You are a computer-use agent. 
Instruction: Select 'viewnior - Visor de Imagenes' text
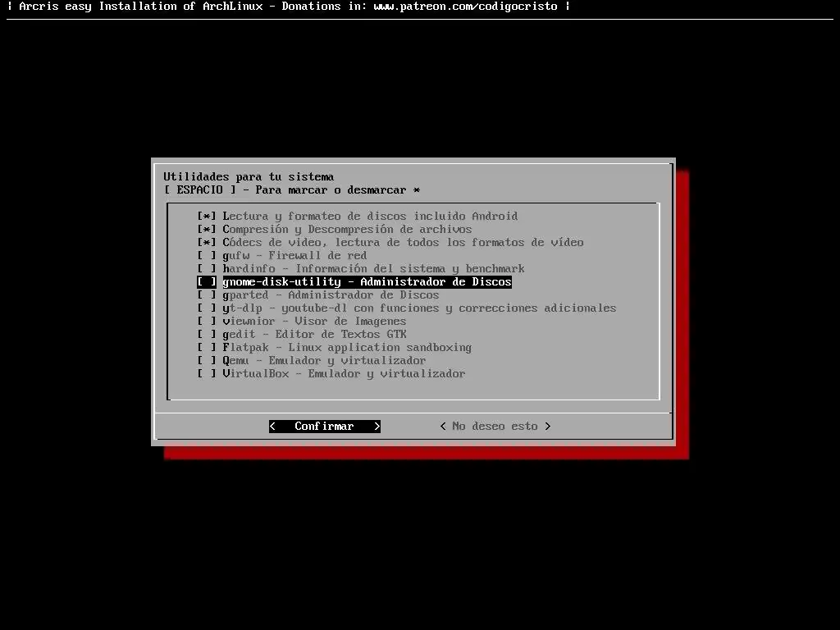tap(314, 321)
